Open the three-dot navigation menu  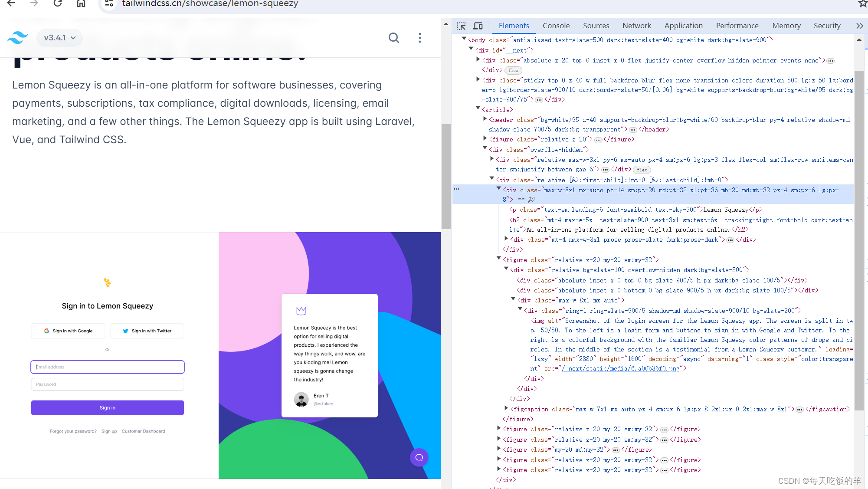[x=419, y=38]
